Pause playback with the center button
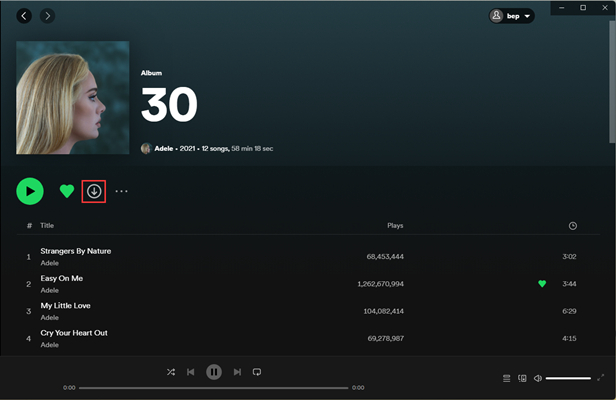The height and width of the screenshot is (400, 616). (214, 372)
